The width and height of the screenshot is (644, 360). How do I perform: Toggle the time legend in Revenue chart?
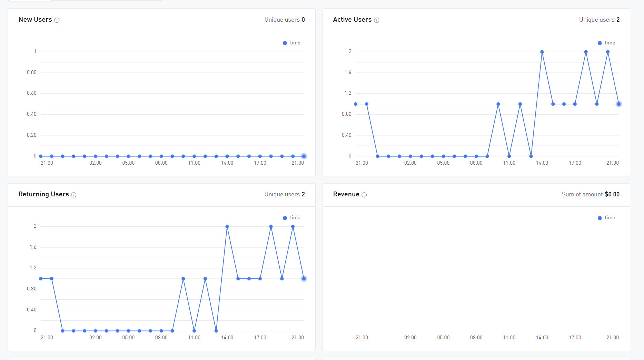click(606, 218)
